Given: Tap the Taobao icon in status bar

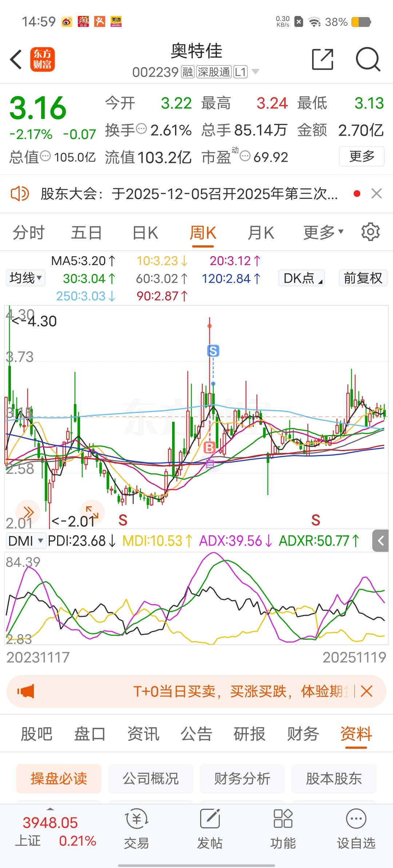Looking at the screenshot, I should click(83, 22).
